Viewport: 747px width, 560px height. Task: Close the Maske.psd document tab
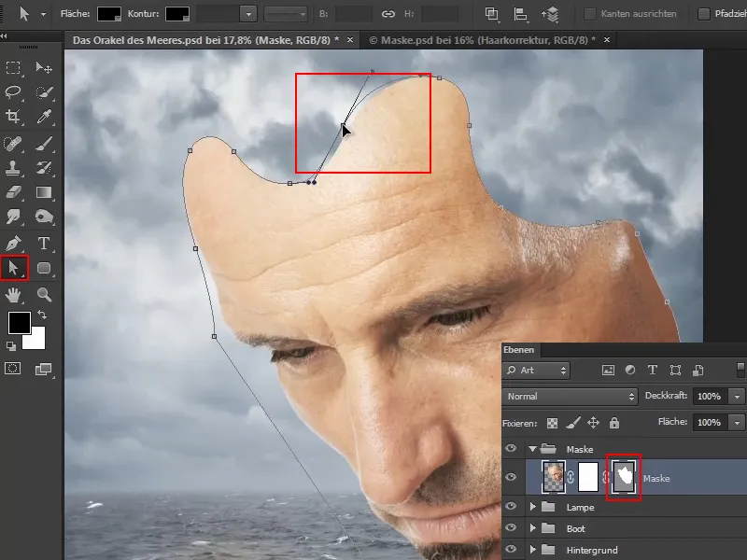[607, 40]
